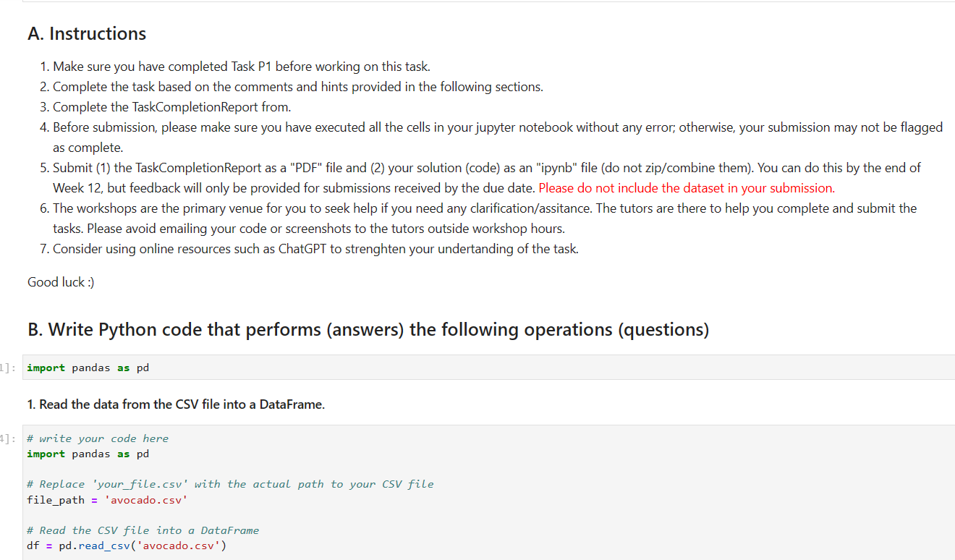Place cursor in "file_path = 'avocado.csv'" line
The image size is (955, 560).
(106, 500)
